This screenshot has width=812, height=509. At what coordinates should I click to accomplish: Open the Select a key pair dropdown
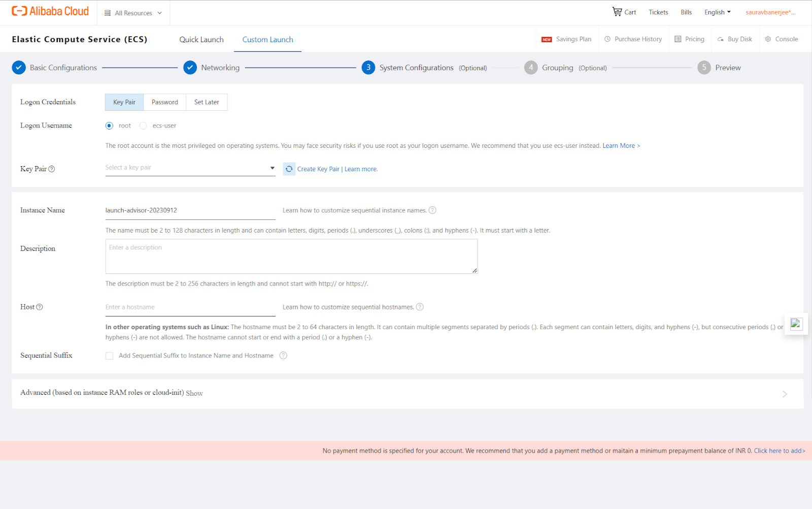190,167
